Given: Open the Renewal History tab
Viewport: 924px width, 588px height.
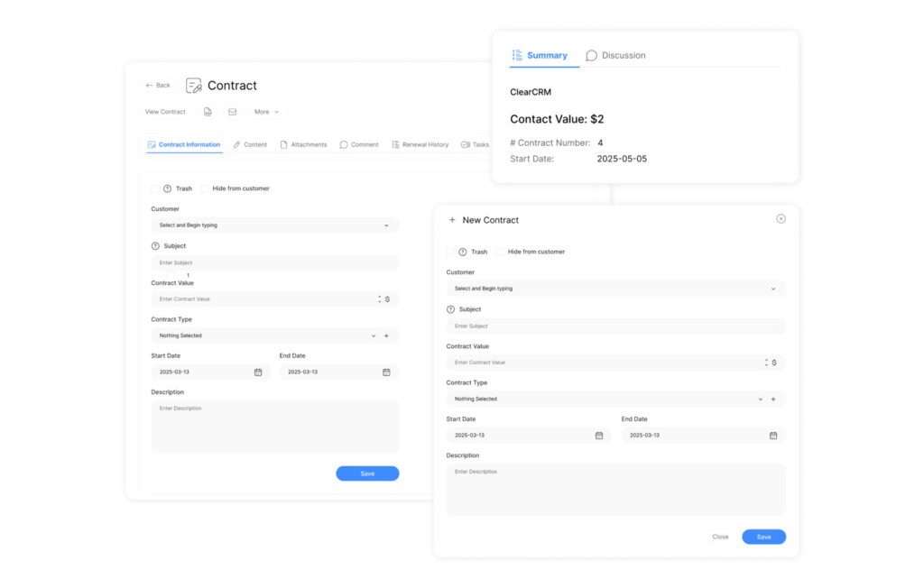Looking at the screenshot, I should pos(420,144).
